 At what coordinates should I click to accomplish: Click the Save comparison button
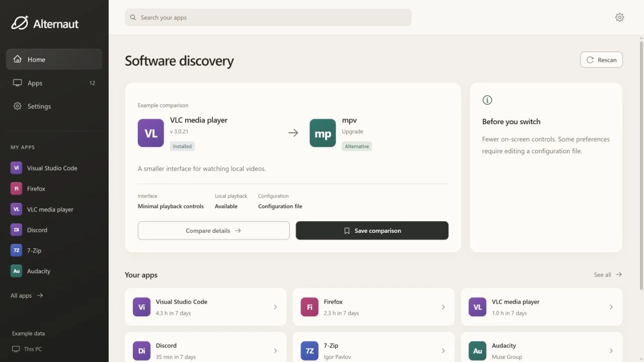372,231
